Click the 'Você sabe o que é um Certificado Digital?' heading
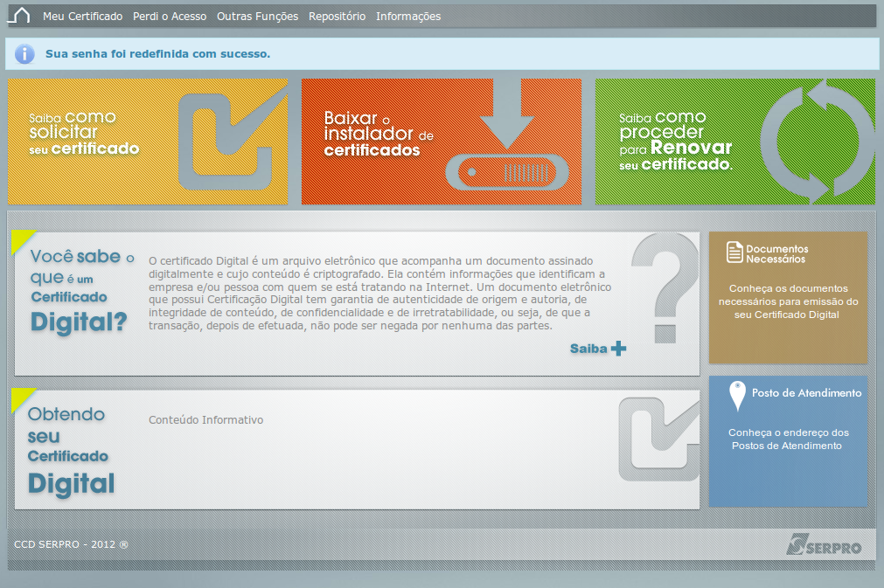Image resolution: width=884 pixels, height=588 pixels. click(x=81, y=291)
